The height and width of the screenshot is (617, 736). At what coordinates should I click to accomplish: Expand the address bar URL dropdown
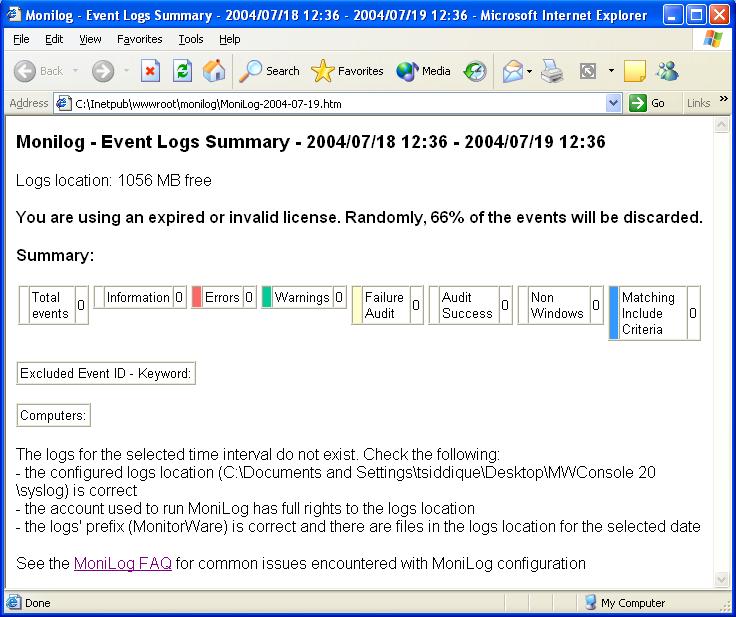click(x=614, y=103)
